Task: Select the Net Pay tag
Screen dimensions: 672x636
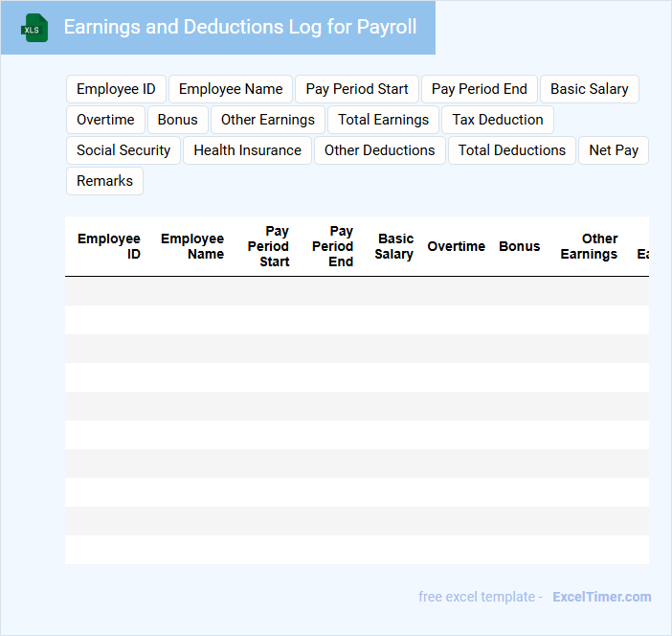Action: click(x=614, y=150)
